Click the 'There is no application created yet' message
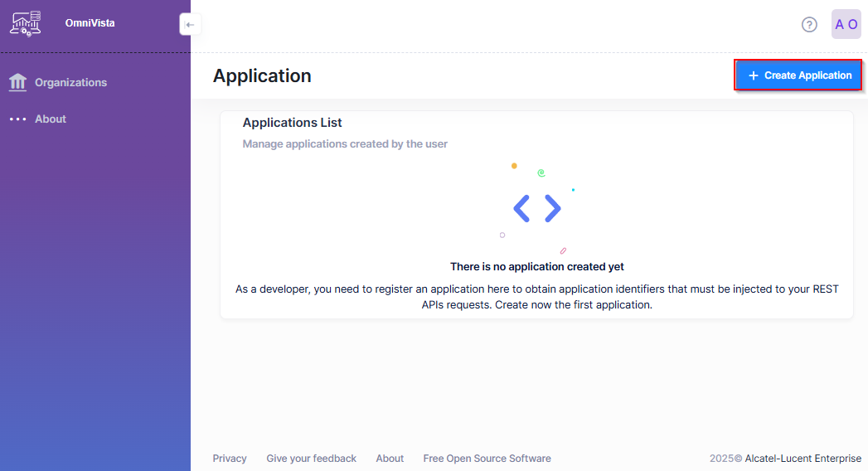The height and width of the screenshot is (471, 868). click(536, 267)
